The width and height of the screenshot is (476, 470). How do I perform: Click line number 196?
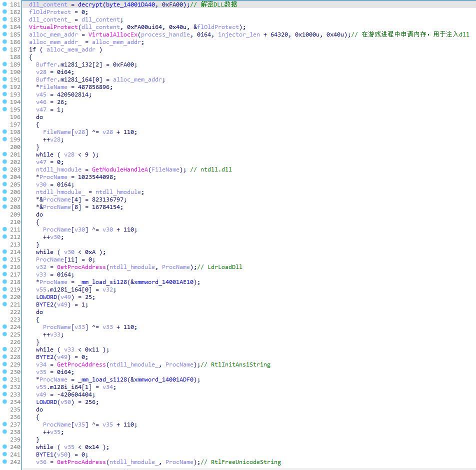tap(15, 117)
